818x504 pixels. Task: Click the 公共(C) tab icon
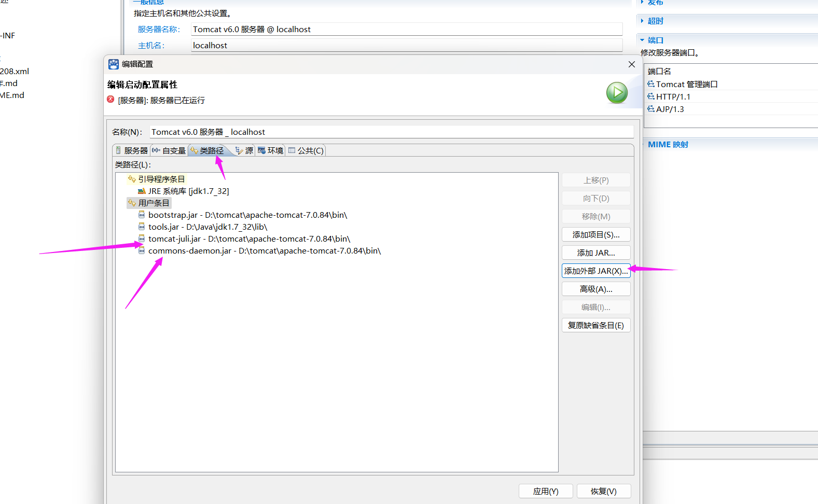click(x=292, y=150)
